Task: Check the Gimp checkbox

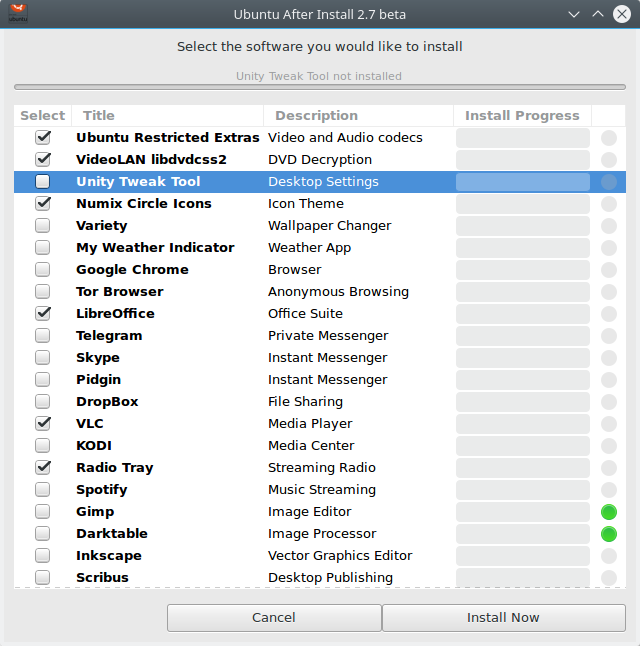Action: point(43,511)
